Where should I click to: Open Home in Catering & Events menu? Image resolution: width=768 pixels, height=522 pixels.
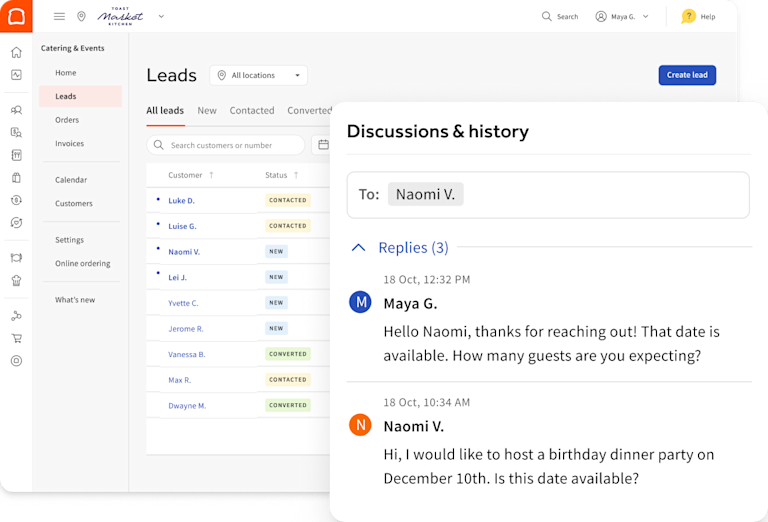(66, 73)
